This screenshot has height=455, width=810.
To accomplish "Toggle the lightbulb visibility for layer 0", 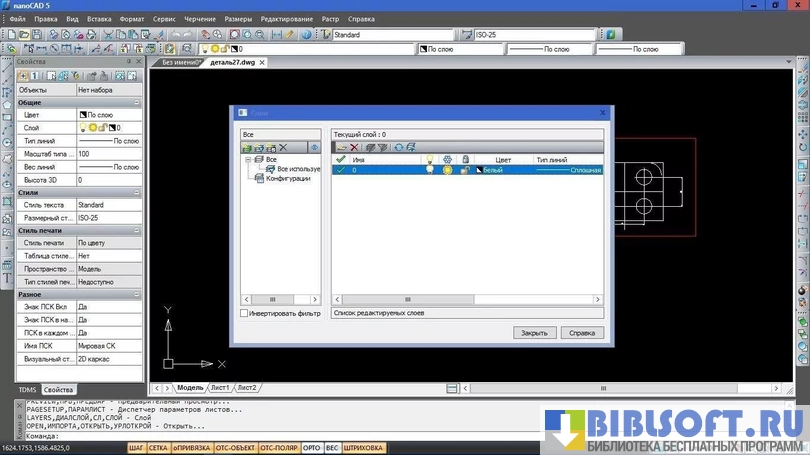I will 431,170.
